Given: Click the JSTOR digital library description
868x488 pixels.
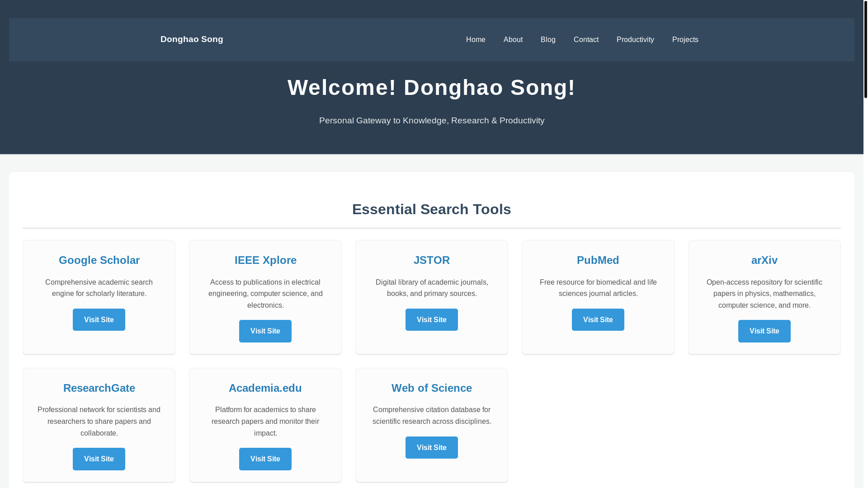Looking at the screenshot, I should 432,288.
